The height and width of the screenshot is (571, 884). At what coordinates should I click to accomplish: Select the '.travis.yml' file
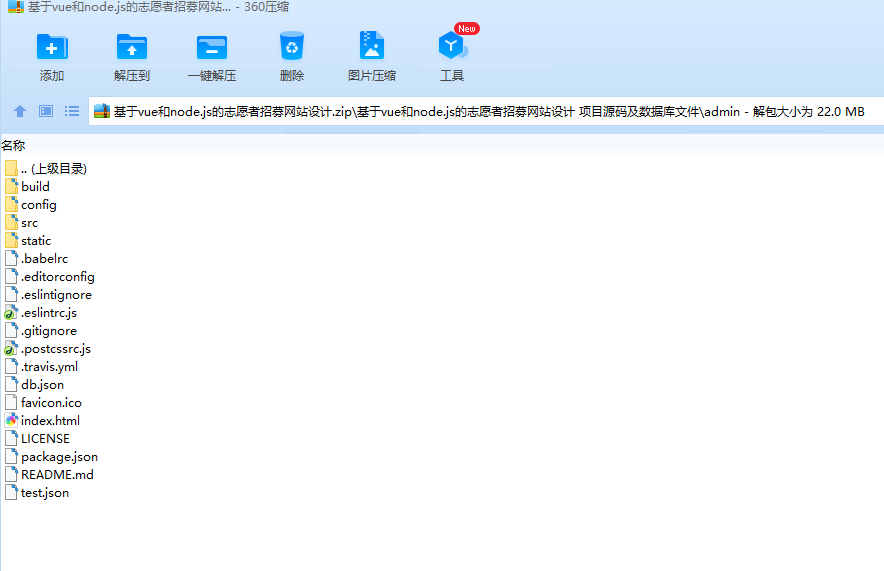point(50,366)
